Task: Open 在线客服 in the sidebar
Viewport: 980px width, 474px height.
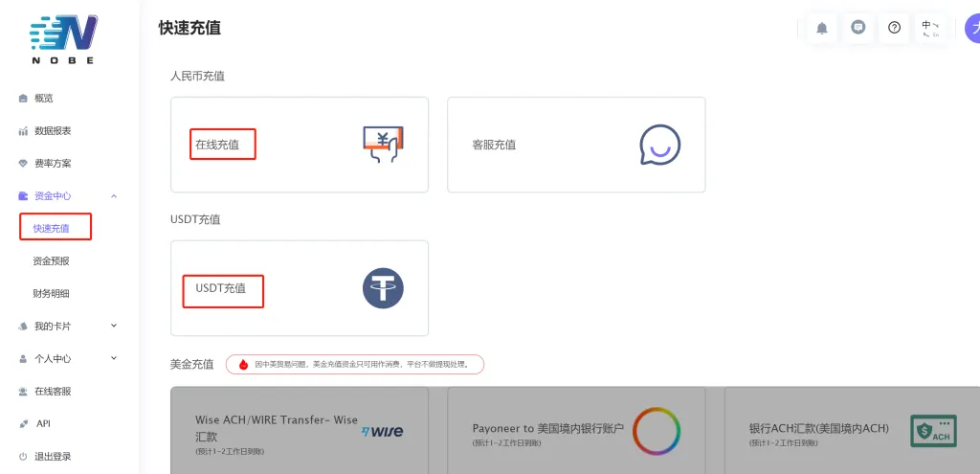Action: (x=53, y=392)
